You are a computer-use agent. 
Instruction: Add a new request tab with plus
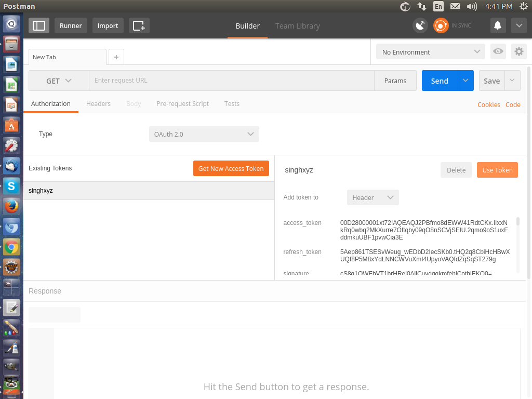[x=116, y=57]
